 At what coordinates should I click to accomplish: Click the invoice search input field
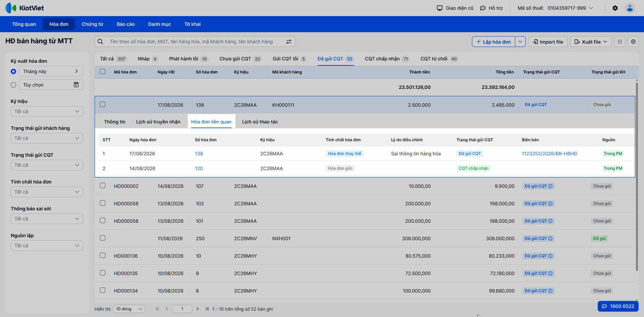195,42
